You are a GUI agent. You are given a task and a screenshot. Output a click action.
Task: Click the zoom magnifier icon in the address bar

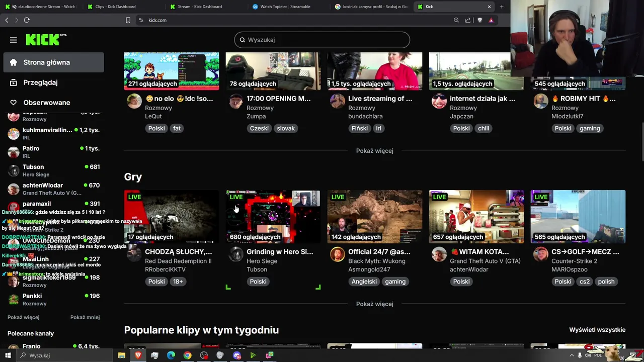[456, 20]
